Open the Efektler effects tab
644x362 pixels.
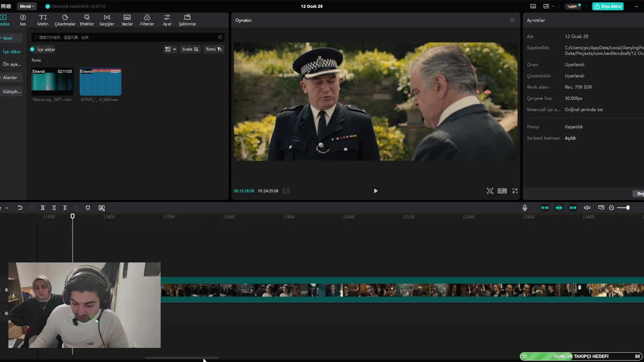(x=87, y=20)
